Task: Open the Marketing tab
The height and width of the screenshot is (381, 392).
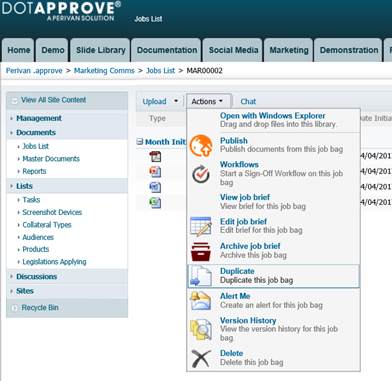Action: (289, 50)
